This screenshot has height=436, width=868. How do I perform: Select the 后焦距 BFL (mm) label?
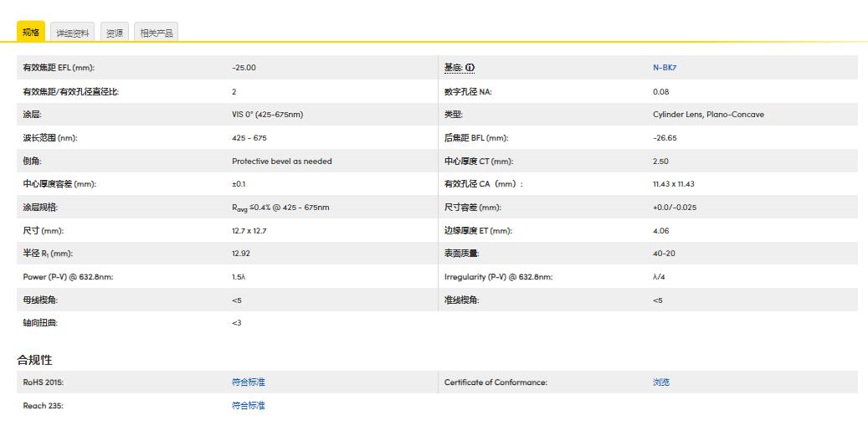click(x=476, y=138)
